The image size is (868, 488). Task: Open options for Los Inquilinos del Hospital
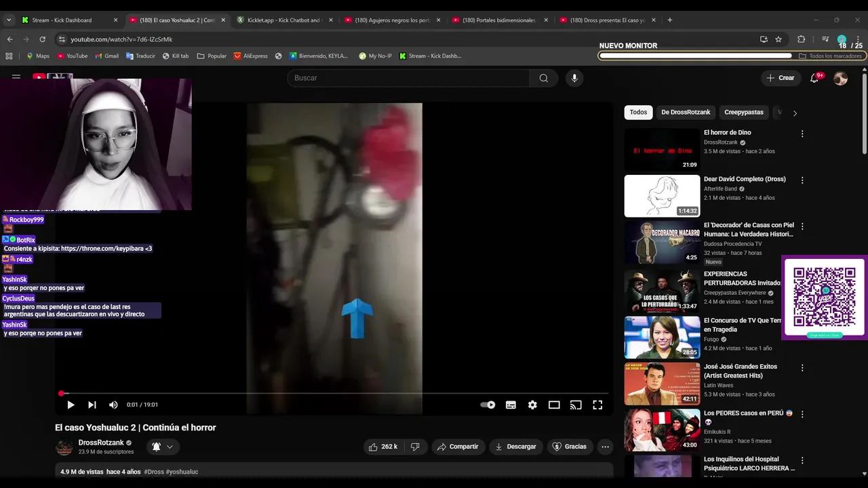pos(802,460)
